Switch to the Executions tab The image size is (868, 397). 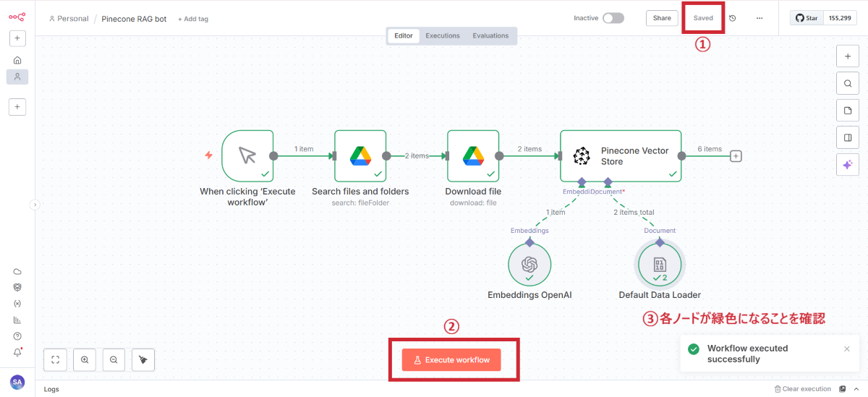(x=442, y=35)
